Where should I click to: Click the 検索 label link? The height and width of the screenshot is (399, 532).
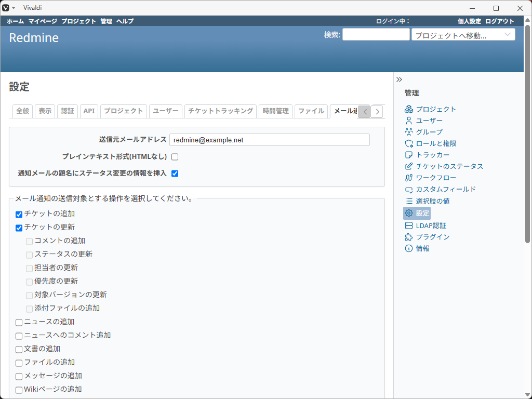(332, 35)
